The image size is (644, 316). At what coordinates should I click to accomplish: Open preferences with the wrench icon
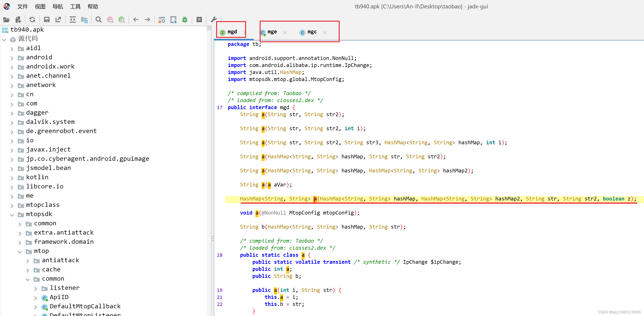pyautogui.click(x=214, y=20)
